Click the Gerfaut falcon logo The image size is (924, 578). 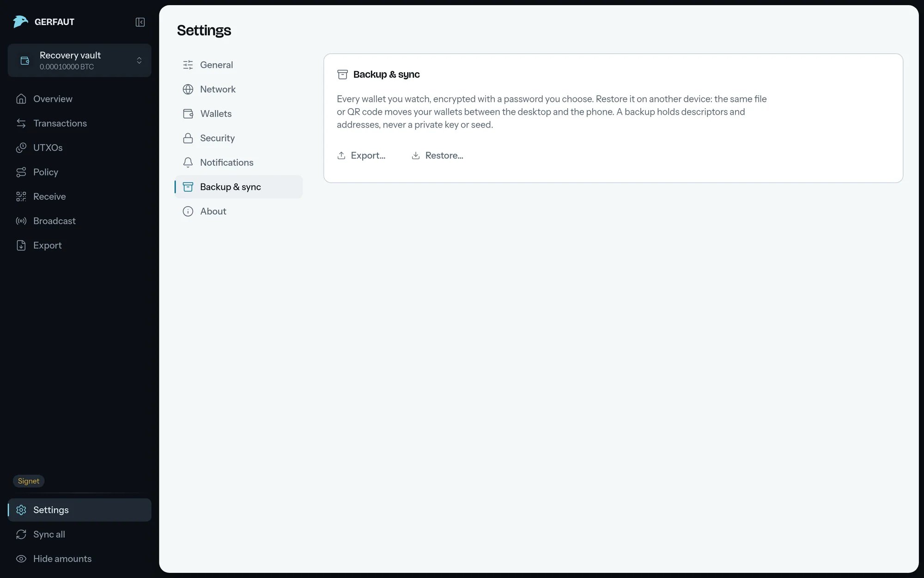(x=20, y=22)
